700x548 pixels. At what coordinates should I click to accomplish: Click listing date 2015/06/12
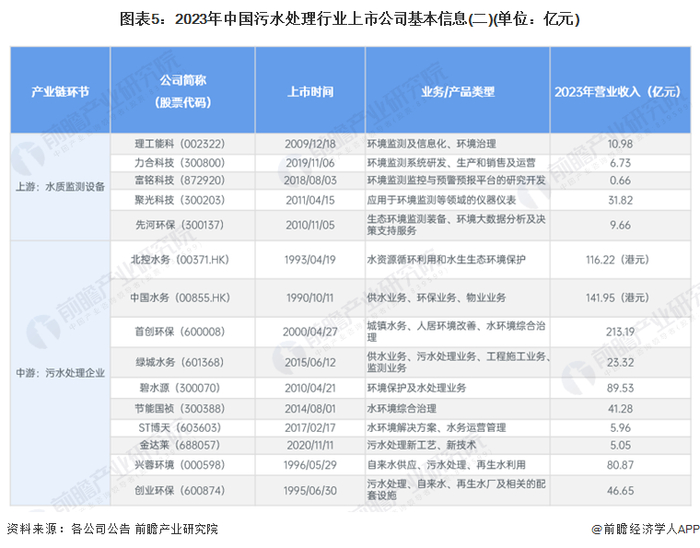coord(310,362)
